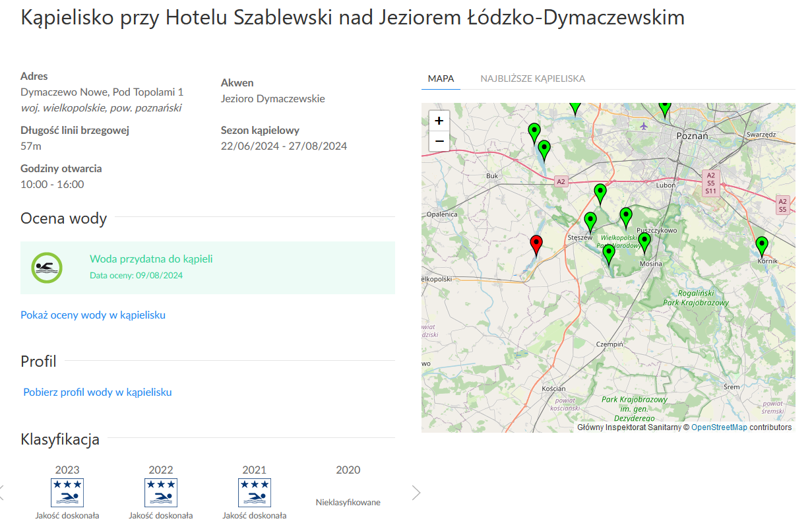Viewport: 812px width, 531px height.
Task: Click the Buk town label on map
Action: point(491,176)
